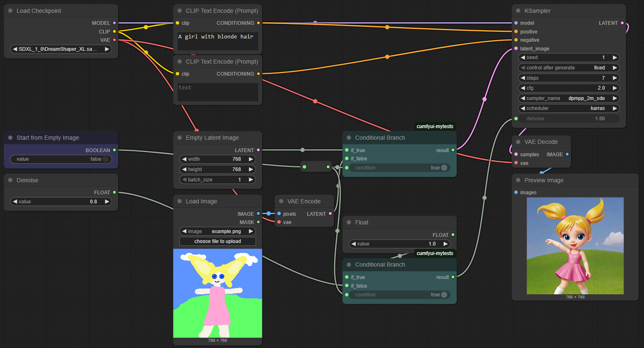The image size is (644, 348).
Task: Click the if_true input socket on the upper Conditional Branch
Action: (347, 150)
